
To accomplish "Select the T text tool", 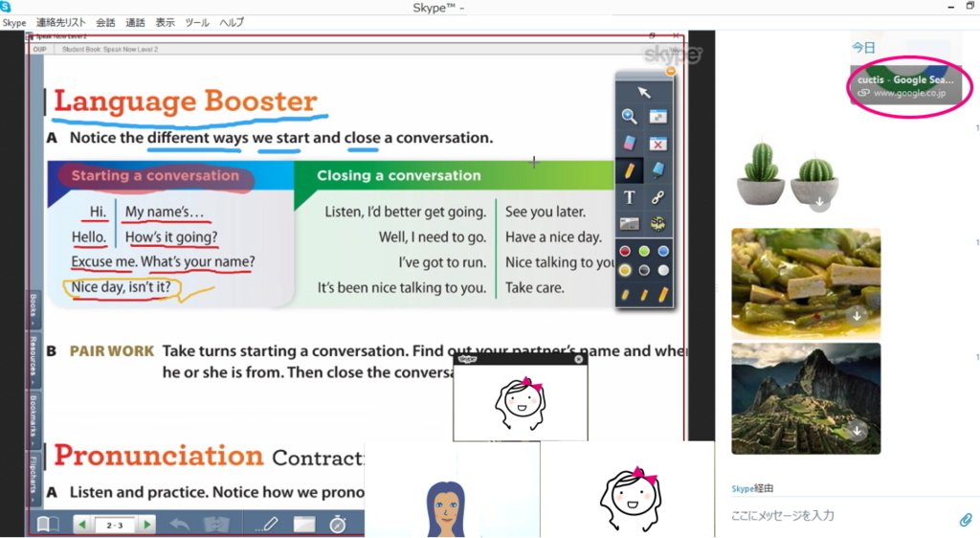I will click(630, 197).
